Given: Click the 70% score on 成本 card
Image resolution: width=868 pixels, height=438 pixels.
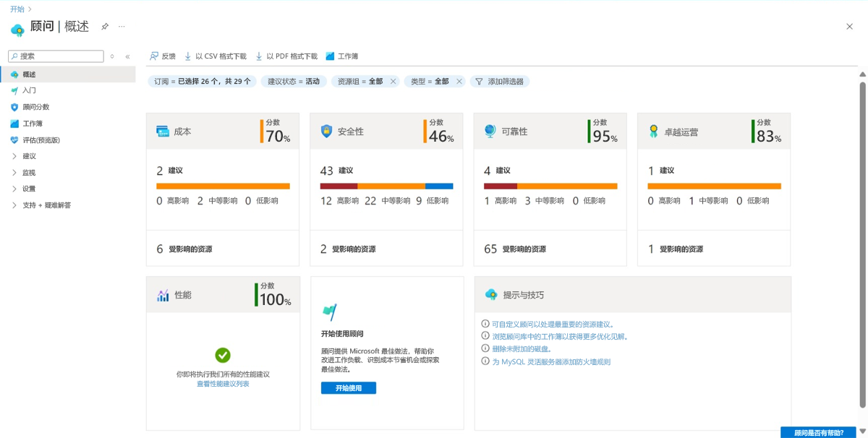Looking at the screenshot, I should [278, 136].
